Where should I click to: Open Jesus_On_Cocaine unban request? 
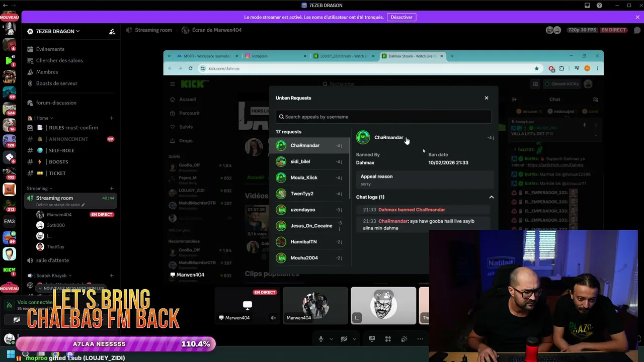point(310,226)
